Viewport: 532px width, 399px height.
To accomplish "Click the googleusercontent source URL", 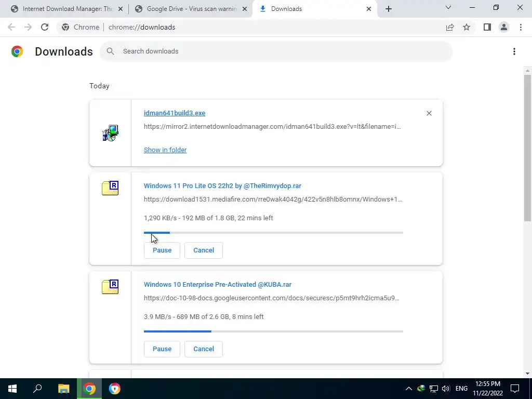I will pos(271,298).
